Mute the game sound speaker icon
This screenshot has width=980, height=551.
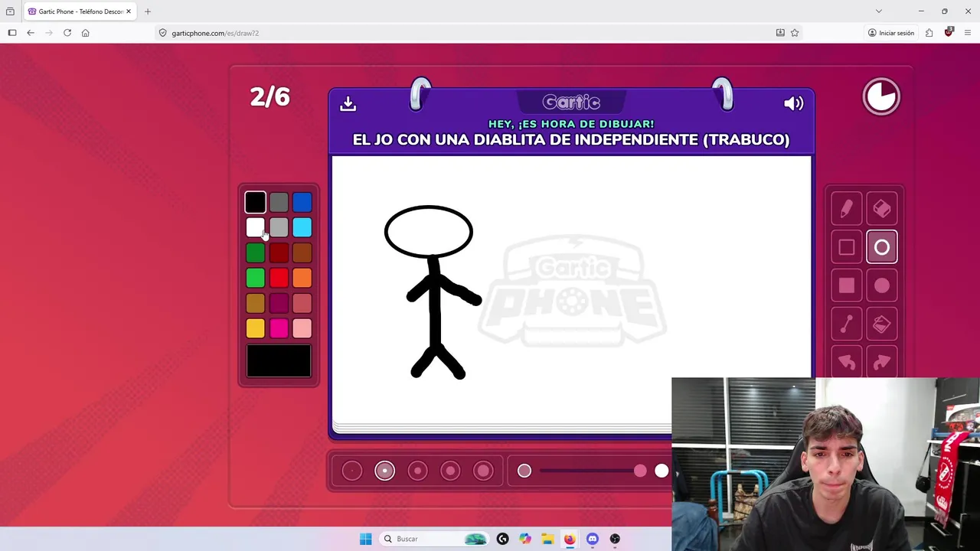793,103
